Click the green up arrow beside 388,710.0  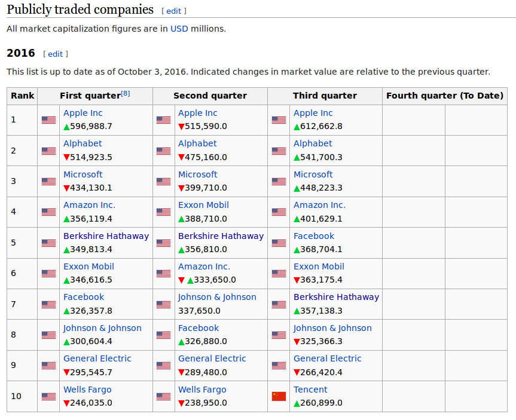(181, 219)
